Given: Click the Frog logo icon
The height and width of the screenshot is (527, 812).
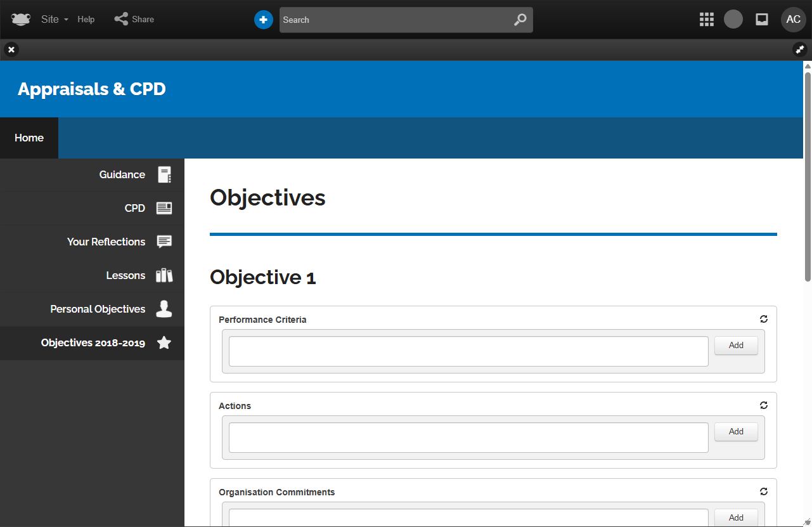Looking at the screenshot, I should pos(21,19).
